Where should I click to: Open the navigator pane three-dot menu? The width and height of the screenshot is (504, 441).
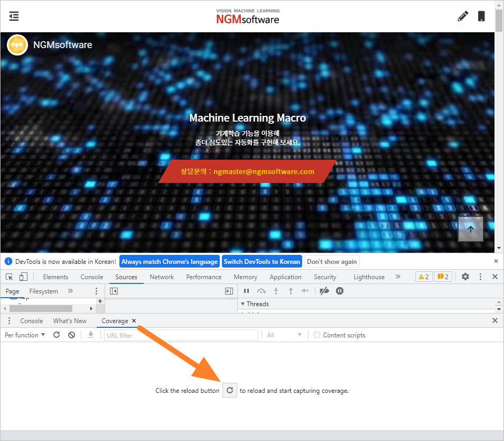96,291
